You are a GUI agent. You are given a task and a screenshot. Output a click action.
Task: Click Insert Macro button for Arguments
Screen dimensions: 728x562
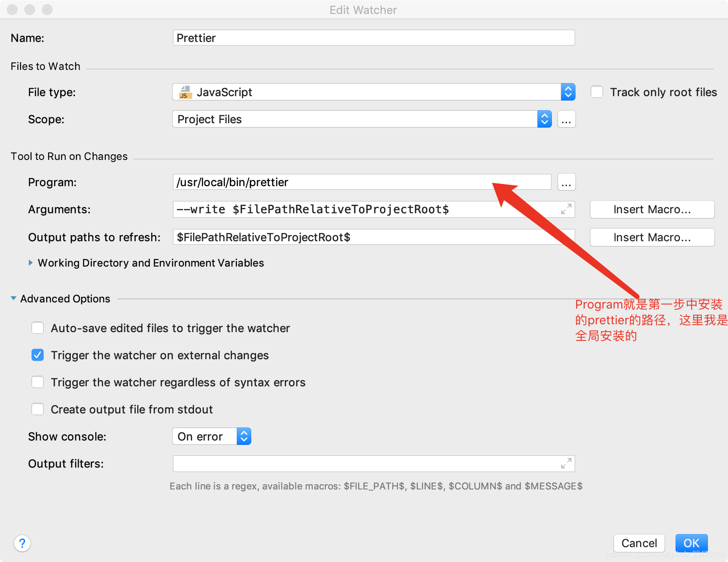coord(652,209)
